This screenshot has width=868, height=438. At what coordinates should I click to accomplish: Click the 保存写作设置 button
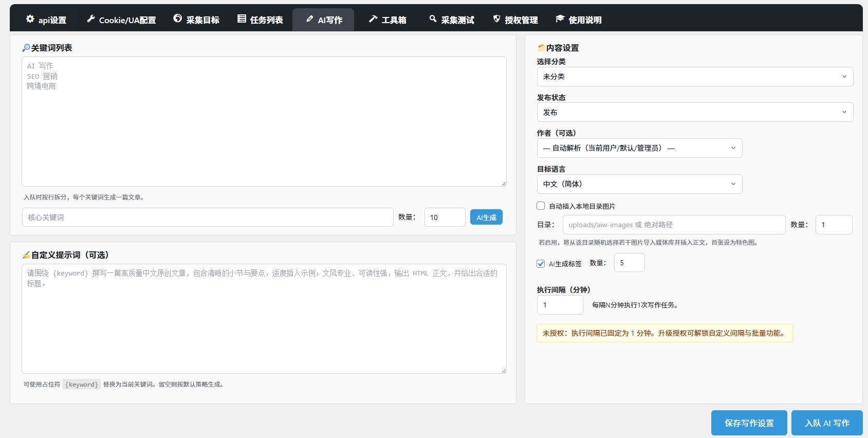[x=749, y=423]
